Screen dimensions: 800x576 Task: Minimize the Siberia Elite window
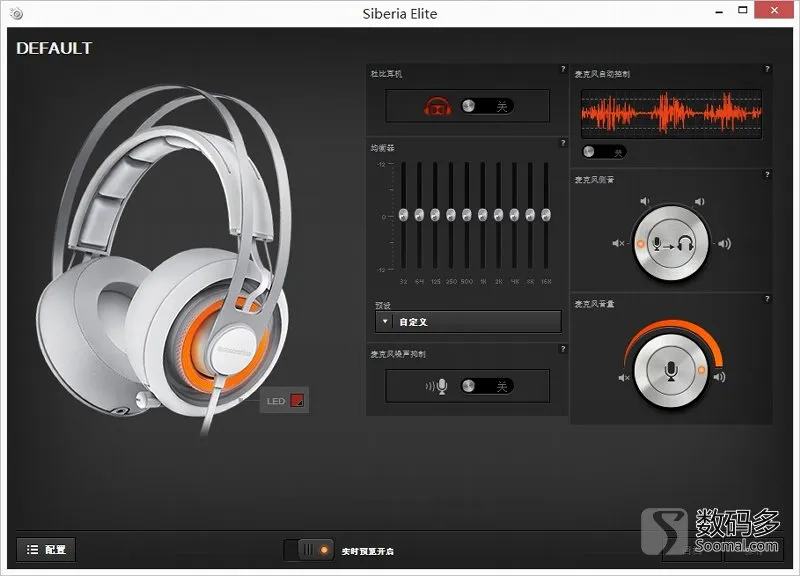(719, 11)
